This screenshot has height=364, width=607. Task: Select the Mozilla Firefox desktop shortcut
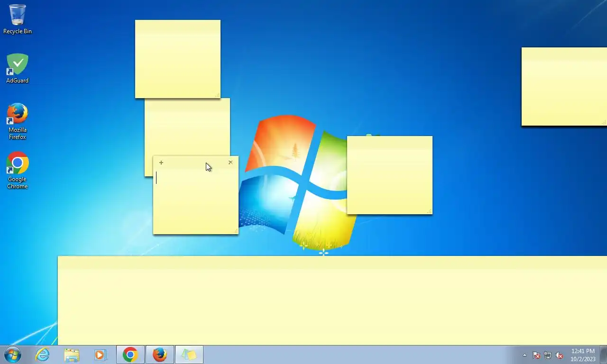(x=18, y=121)
